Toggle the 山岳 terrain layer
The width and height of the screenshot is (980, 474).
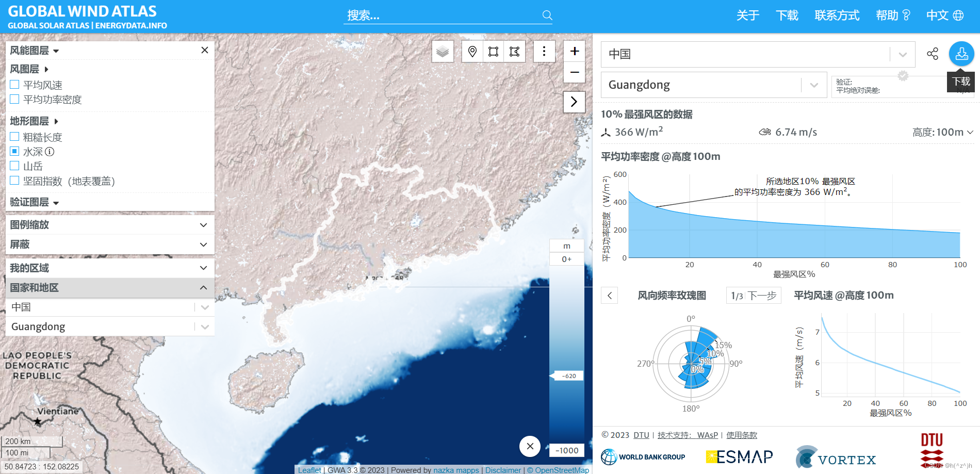click(14, 165)
